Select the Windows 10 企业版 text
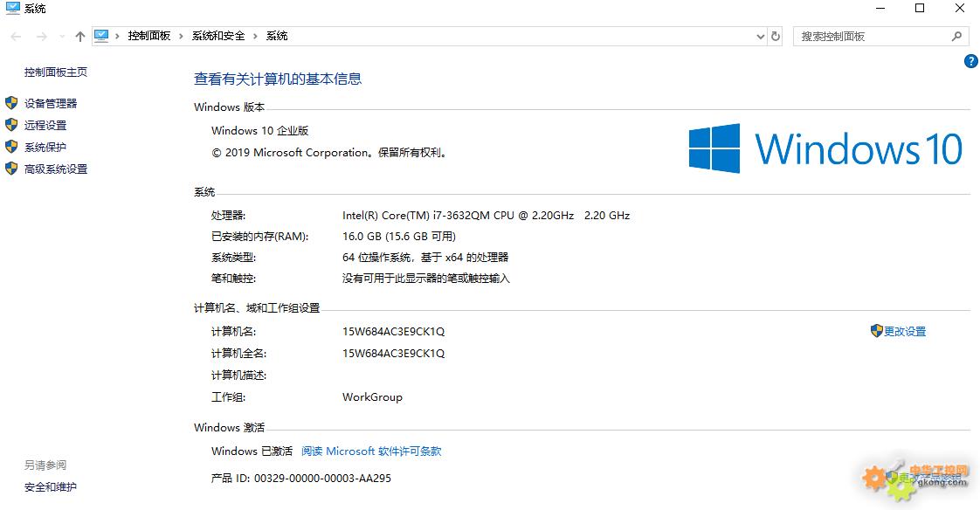 coord(260,131)
